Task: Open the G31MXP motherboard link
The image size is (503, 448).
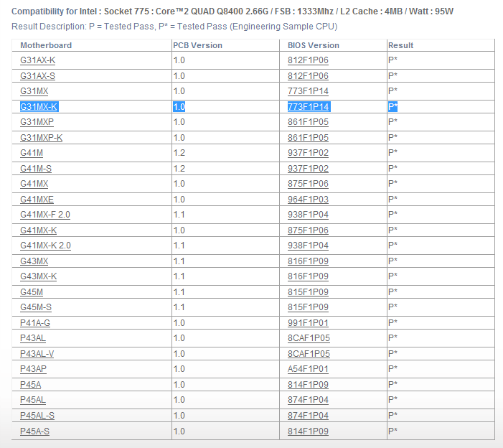Action: [x=37, y=122]
